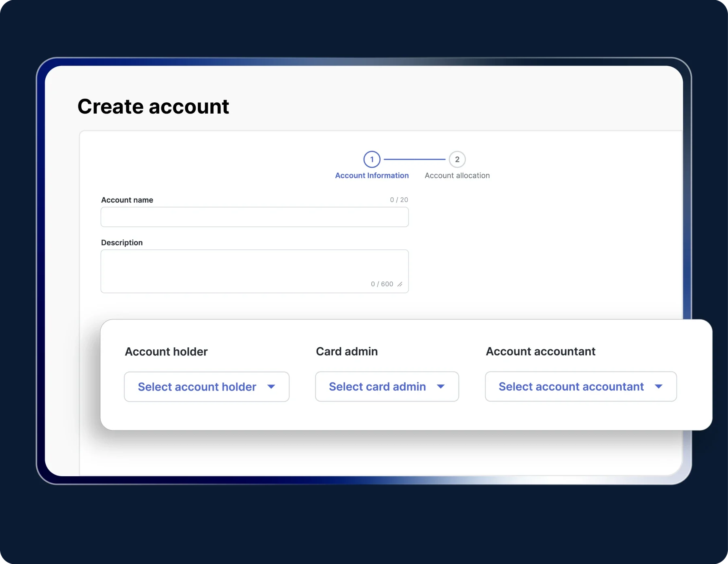728x564 pixels.
Task: Switch to the Account allocation step label
Action: [x=457, y=175]
